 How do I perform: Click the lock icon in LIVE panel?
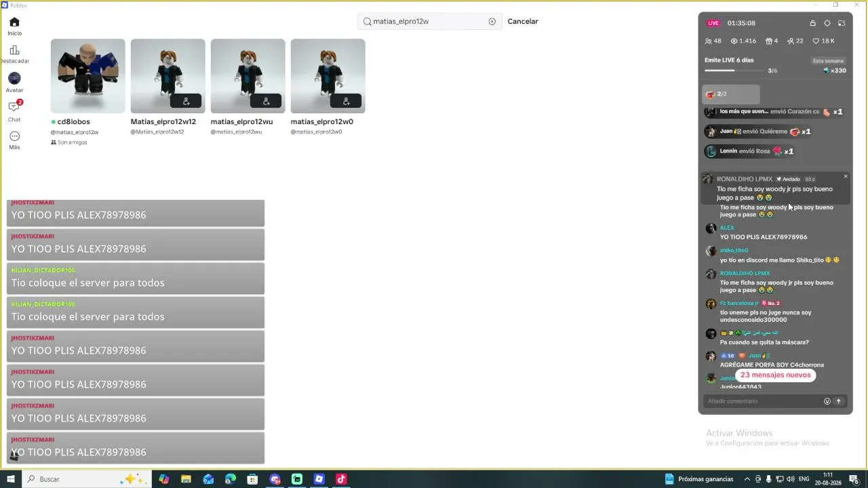[812, 23]
